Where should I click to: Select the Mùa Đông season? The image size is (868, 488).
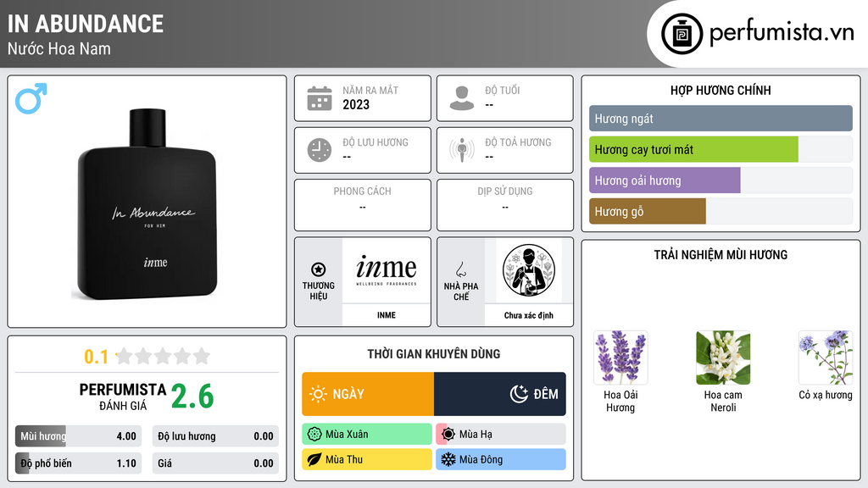point(501,459)
